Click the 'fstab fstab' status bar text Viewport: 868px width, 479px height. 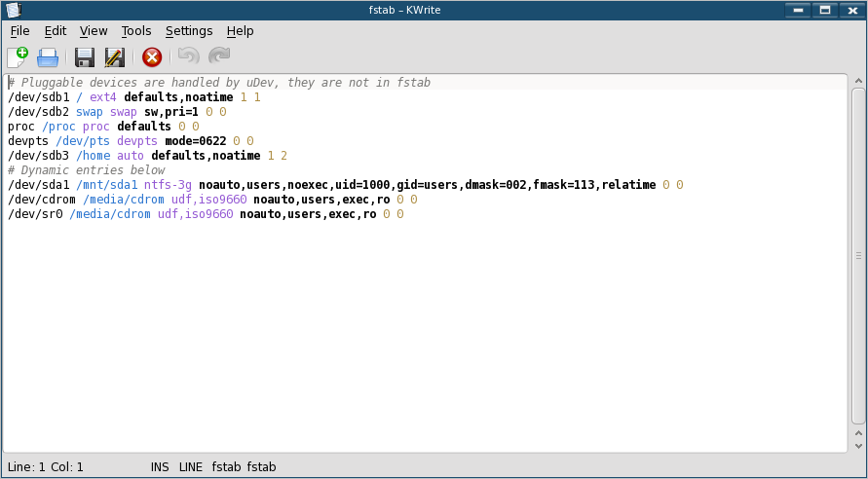(x=244, y=467)
